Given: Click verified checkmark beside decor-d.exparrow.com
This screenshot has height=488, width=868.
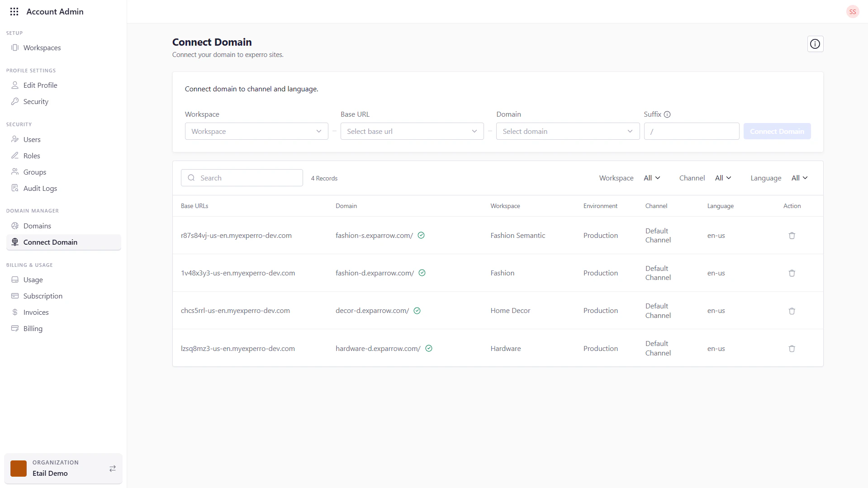Looking at the screenshot, I should [x=417, y=311].
